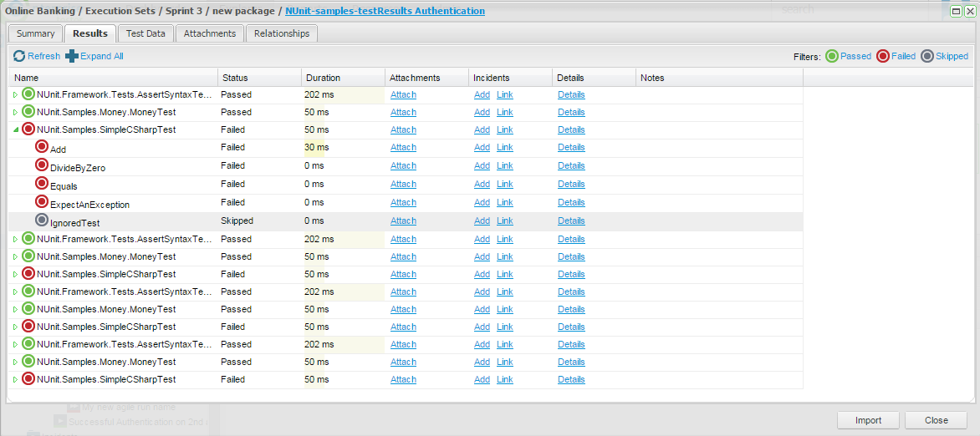Toggle the Failed filter

point(883,56)
